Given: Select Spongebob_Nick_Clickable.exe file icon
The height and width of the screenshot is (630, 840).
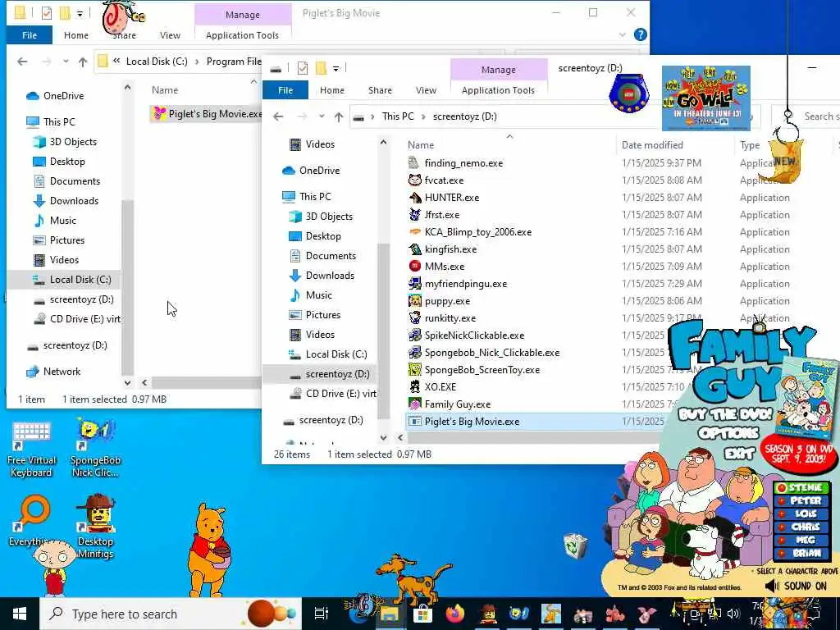Looking at the screenshot, I should (x=414, y=352).
